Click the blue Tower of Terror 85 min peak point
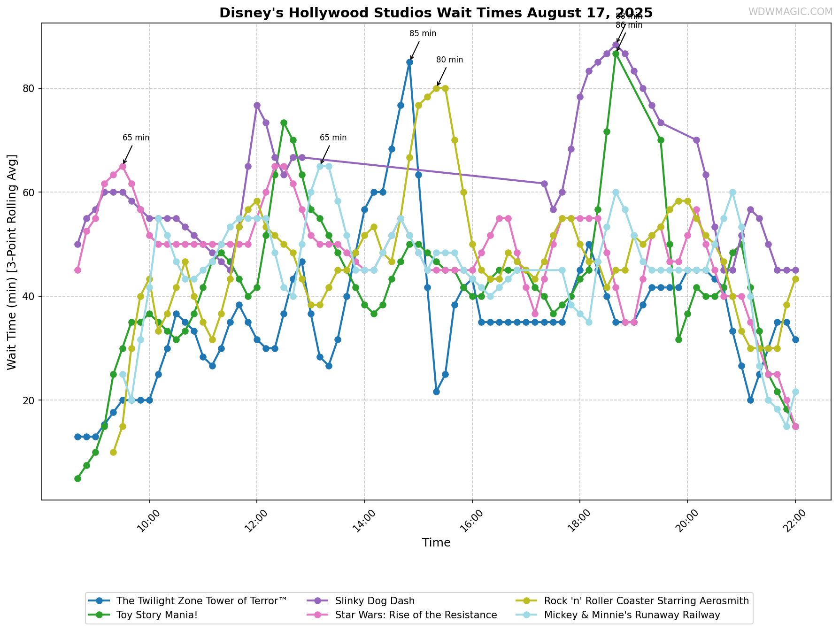The image size is (840, 631). tap(409, 62)
